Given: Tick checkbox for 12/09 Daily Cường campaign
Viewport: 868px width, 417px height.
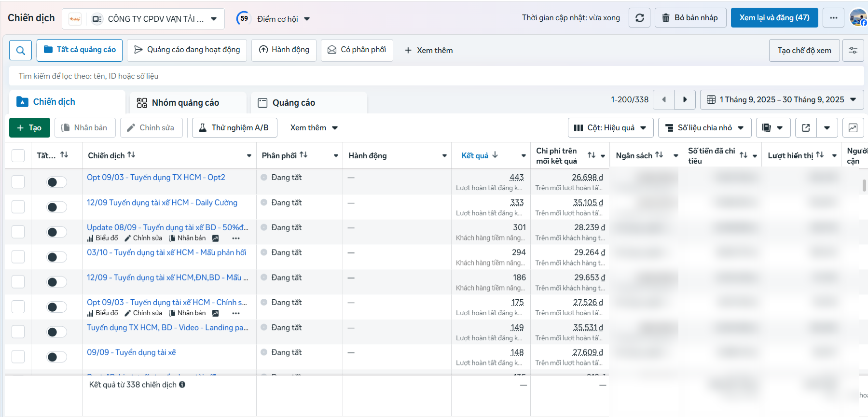Looking at the screenshot, I should [x=18, y=207].
